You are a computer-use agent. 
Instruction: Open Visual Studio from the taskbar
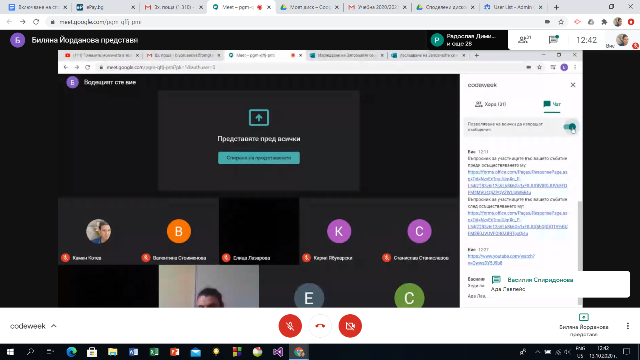point(278,352)
